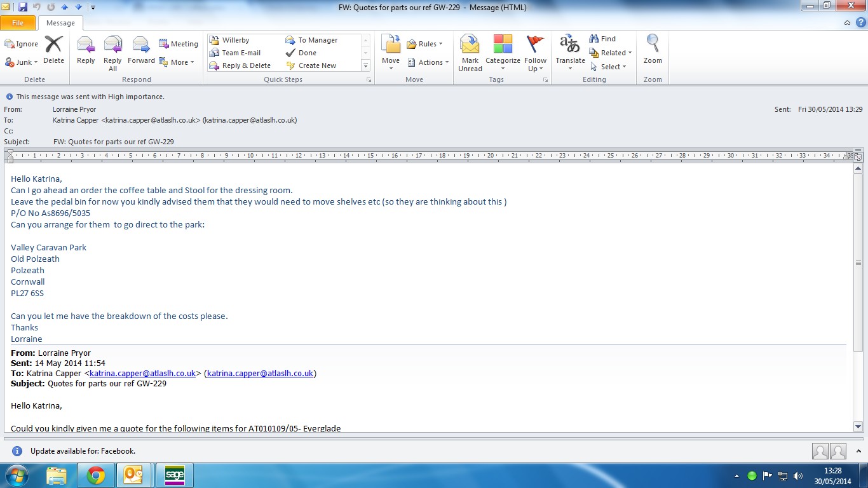The height and width of the screenshot is (488, 868).
Task: Create a Meeting from this email
Action: click(179, 44)
